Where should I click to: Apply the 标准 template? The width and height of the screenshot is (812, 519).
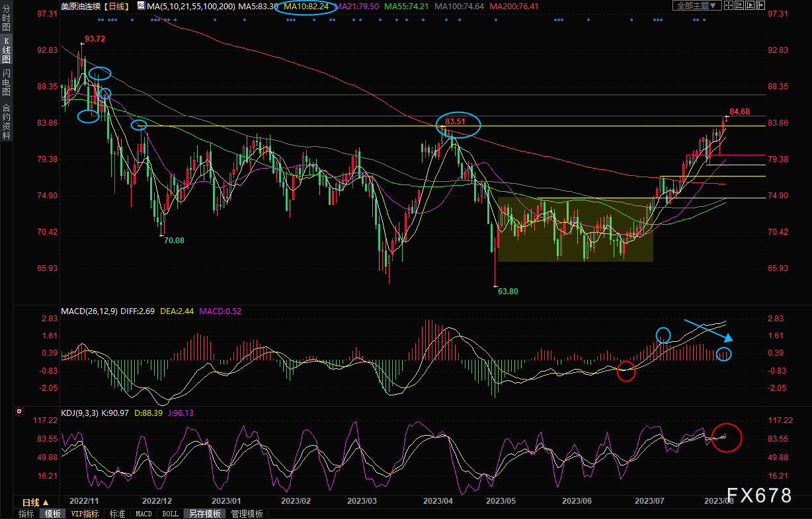(x=117, y=514)
